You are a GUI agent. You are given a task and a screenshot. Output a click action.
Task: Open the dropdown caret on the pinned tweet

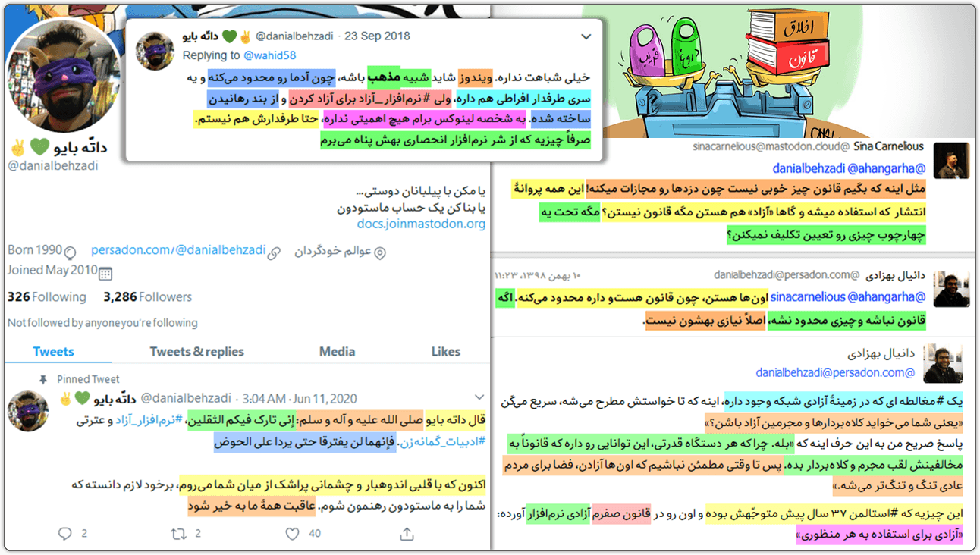(478, 397)
